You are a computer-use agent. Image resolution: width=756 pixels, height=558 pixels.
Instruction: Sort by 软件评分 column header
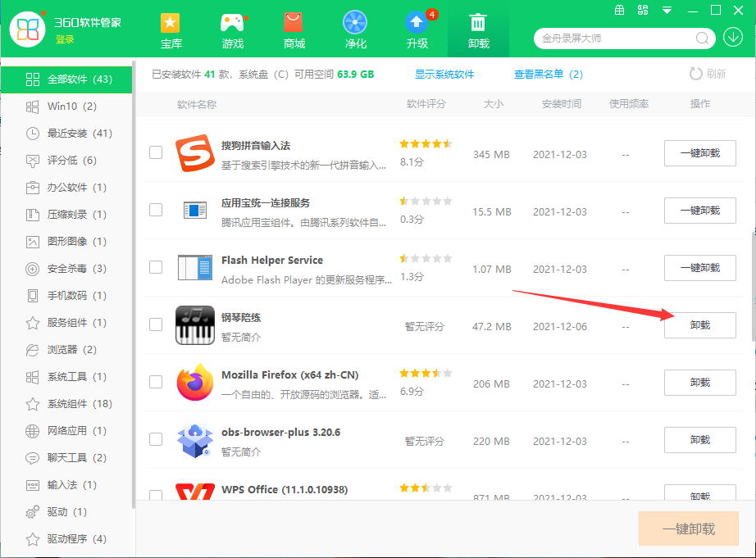pyautogui.click(x=426, y=104)
